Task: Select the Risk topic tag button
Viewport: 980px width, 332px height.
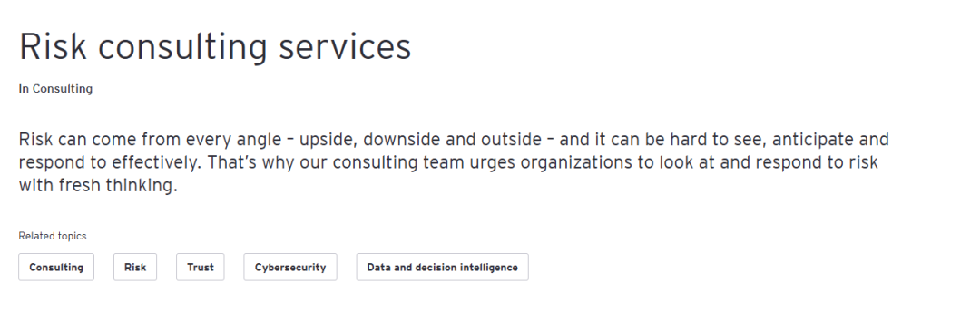Action: coord(135,267)
